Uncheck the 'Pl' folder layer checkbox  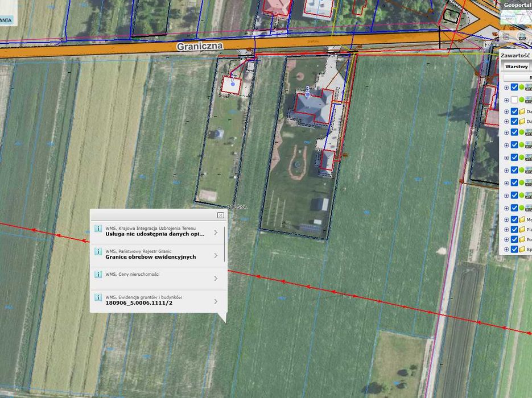click(x=514, y=229)
